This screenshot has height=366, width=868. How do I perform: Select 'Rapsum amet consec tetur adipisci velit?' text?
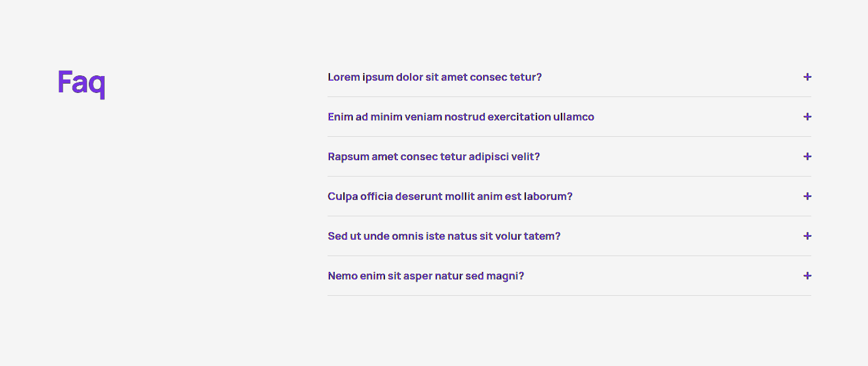tap(434, 156)
